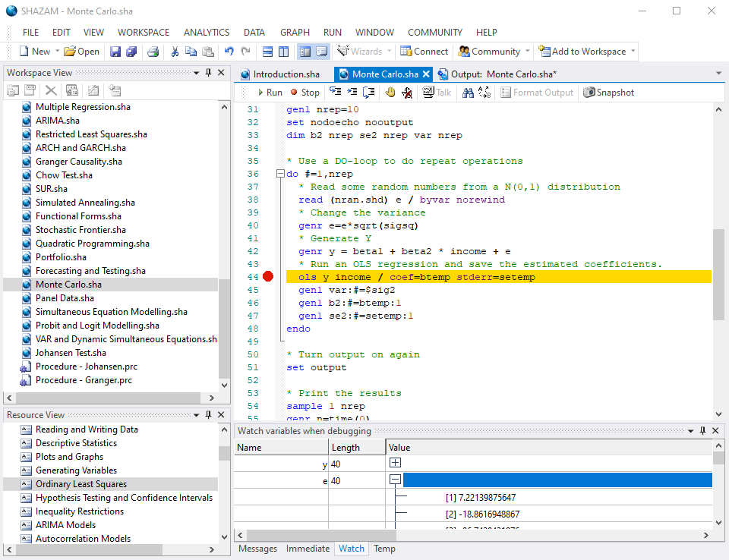The image size is (729, 560).
Task: Open ARIMA.sha in the workspace list
Action: tap(58, 121)
